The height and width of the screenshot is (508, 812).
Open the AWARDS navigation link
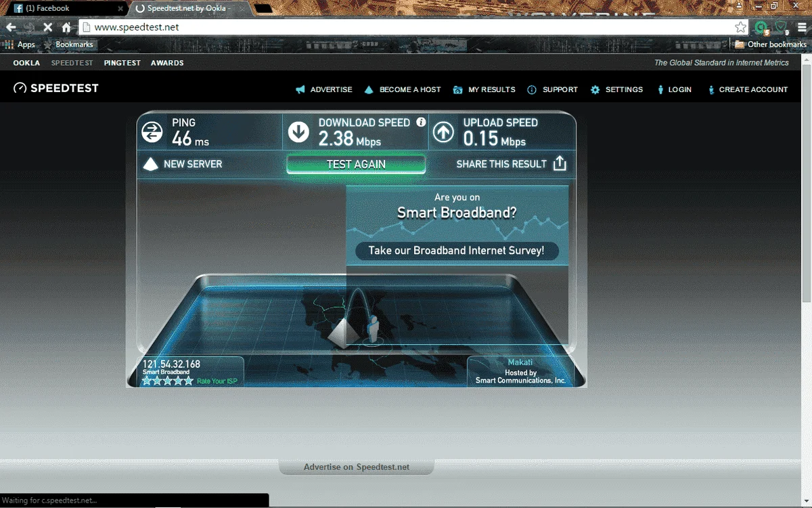167,63
